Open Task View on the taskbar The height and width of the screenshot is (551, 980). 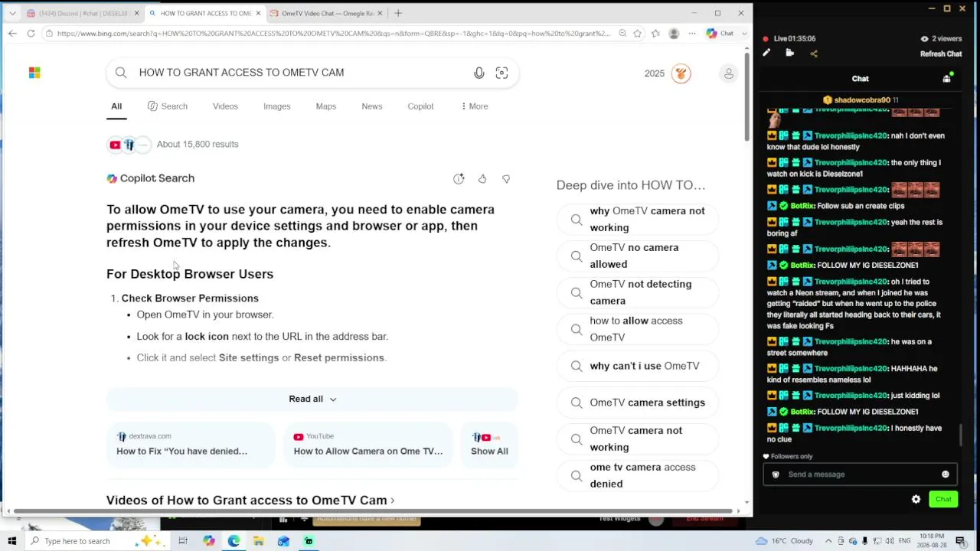coord(183,541)
